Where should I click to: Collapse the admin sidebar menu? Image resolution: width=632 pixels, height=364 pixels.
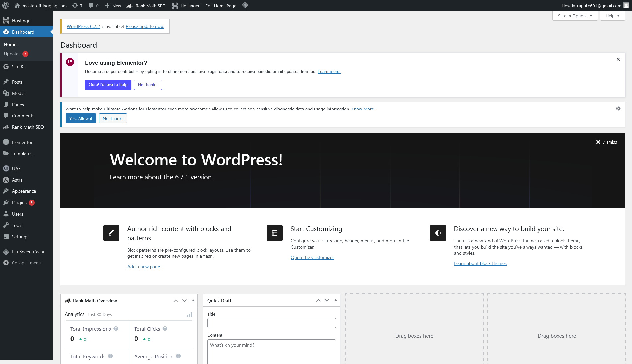click(x=27, y=263)
